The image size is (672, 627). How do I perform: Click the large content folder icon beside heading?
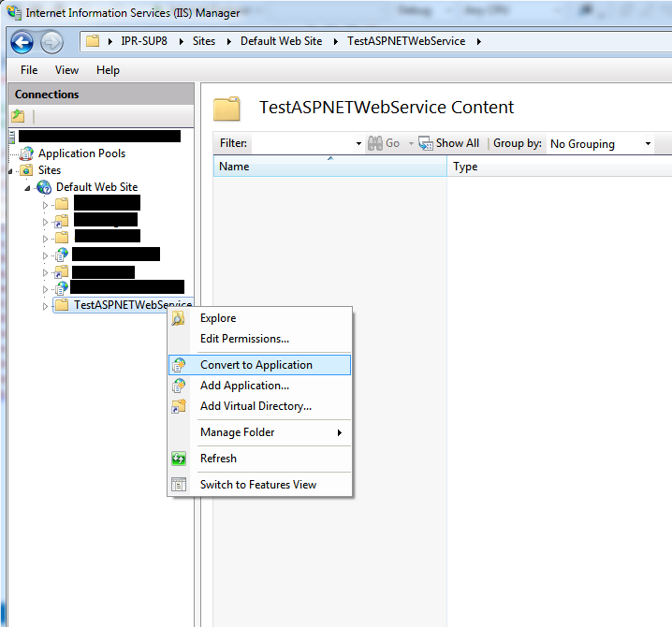pos(226,109)
